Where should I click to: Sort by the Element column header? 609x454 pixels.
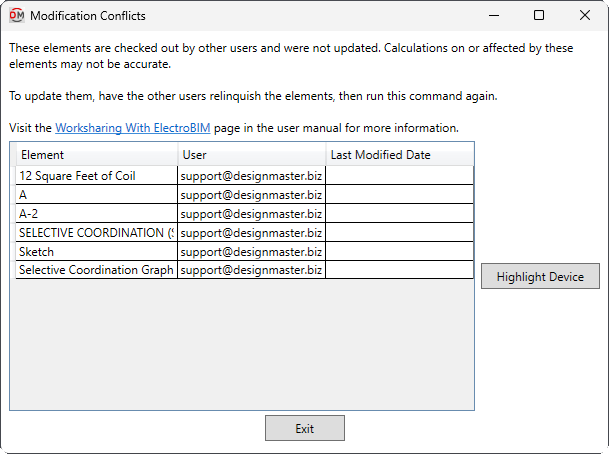tap(97, 155)
